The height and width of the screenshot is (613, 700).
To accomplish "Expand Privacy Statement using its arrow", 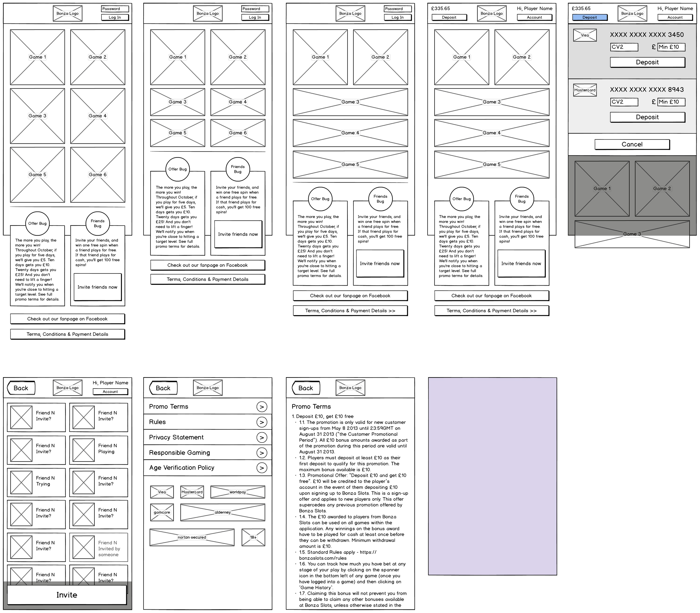I will tap(262, 438).
